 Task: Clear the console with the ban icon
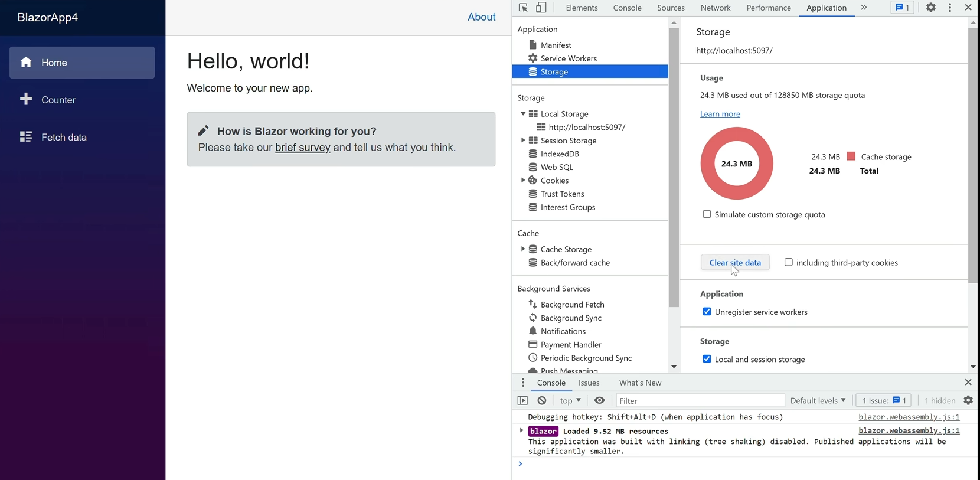click(542, 400)
